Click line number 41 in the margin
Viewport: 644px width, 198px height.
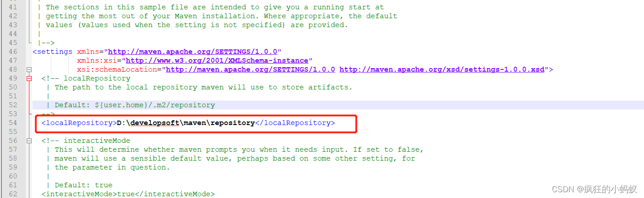12,7
